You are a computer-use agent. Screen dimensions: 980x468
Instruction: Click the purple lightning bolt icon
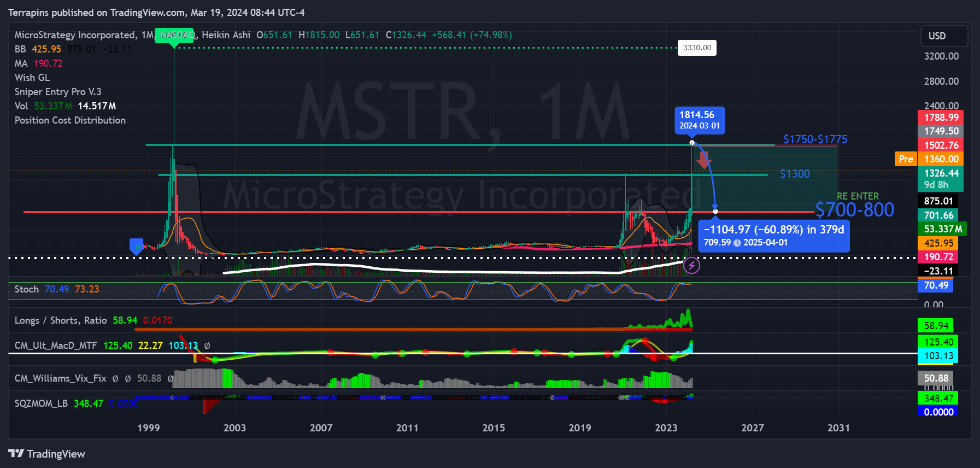coord(691,266)
